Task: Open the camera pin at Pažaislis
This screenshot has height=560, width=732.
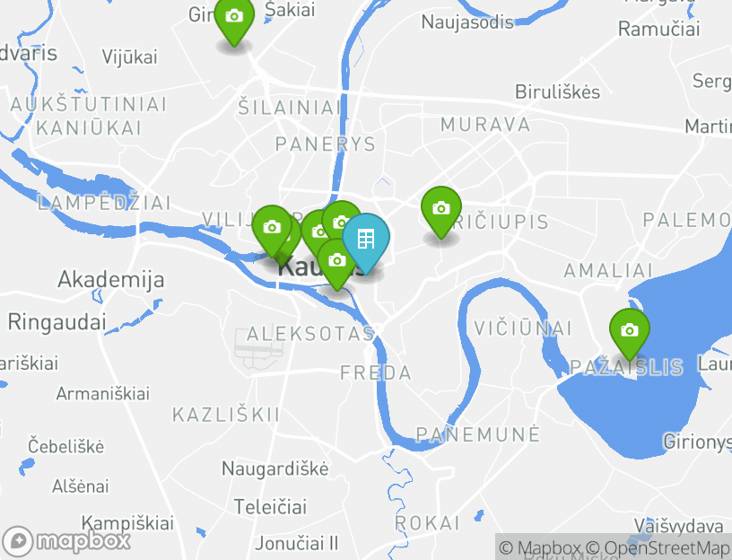Action: pyautogui.click(x=630, y=331)
